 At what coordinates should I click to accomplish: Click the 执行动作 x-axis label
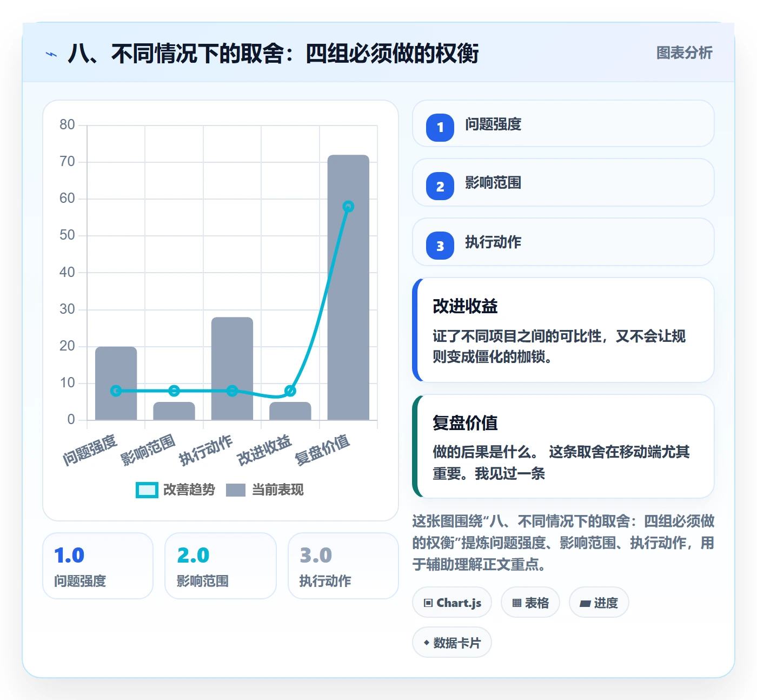point(206,450)
